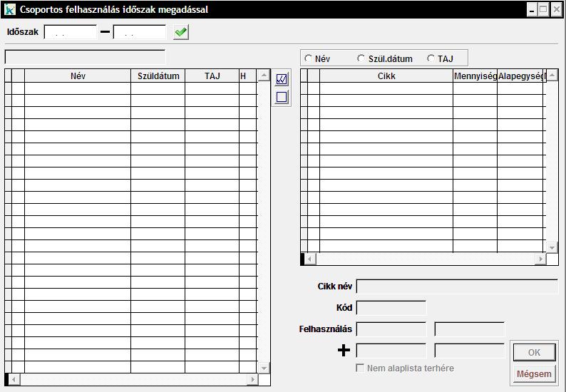Click the application icon in title bar
Viewport: 566px width, 392px height.
(9, 9)
